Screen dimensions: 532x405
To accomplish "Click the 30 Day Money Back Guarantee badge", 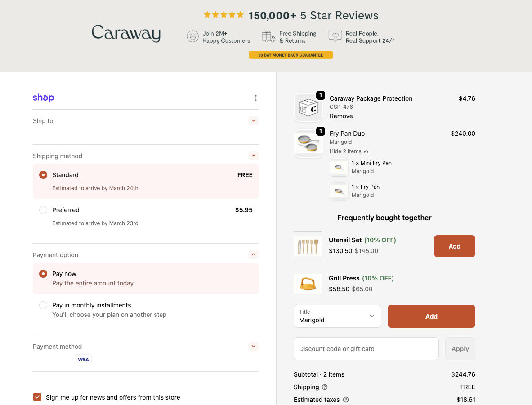I will pyautogui.click(x=291, y=55).
